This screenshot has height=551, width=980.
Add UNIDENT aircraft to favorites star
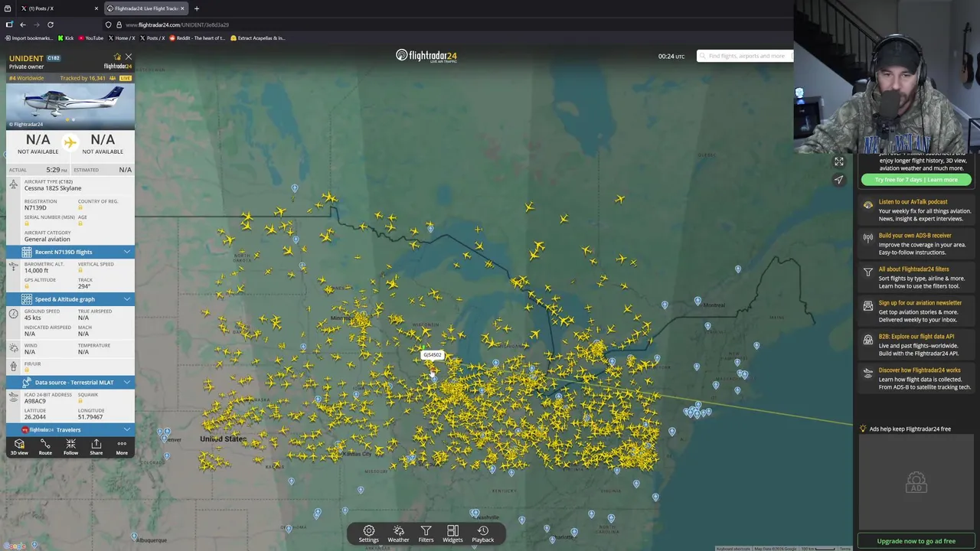[x=117, y=57]
